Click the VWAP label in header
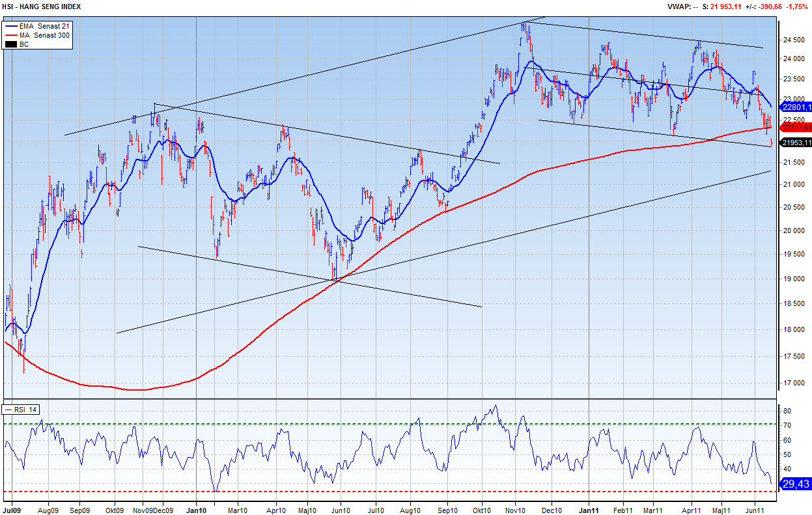The height and width of the screenshot is (515, 812). pos(677,6)
